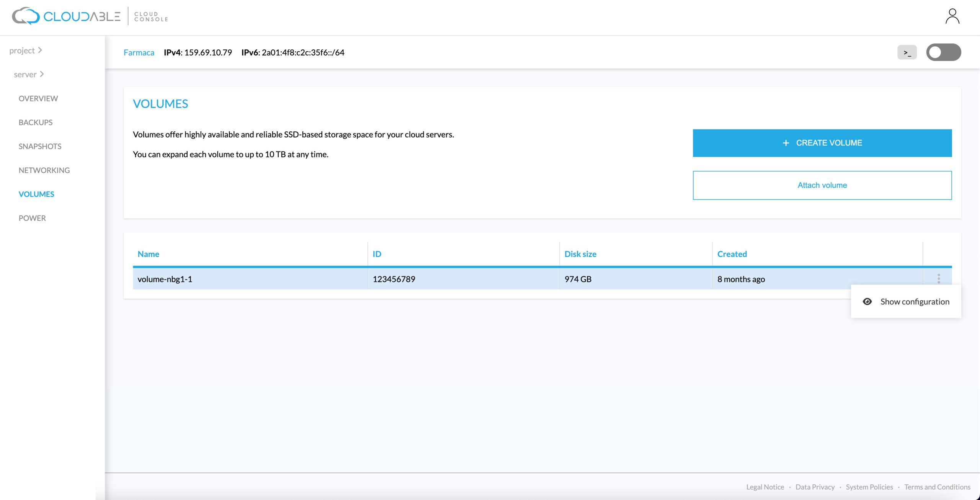The image size is (980, 500).
Task: Click the Cloudable cloud logo
Action: click(26, 16)
